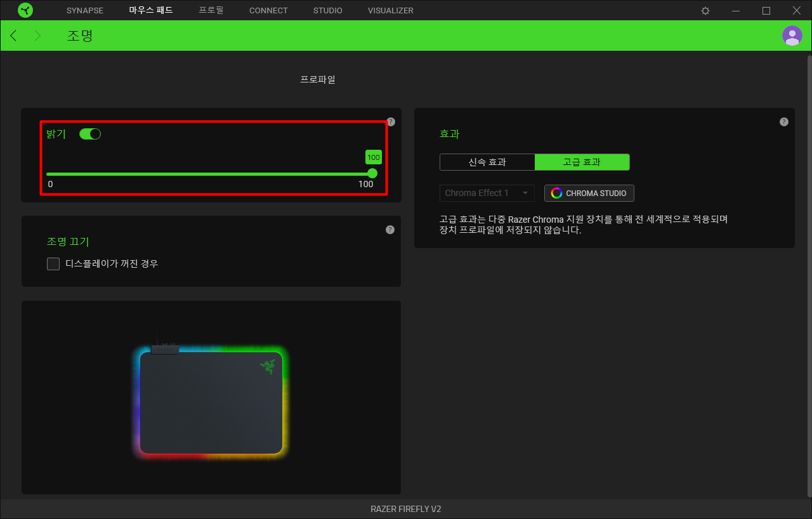Viewport: 812px width, 519px height.
Task: Minimize the Razer Synapse window
Action: coord(736,11)
